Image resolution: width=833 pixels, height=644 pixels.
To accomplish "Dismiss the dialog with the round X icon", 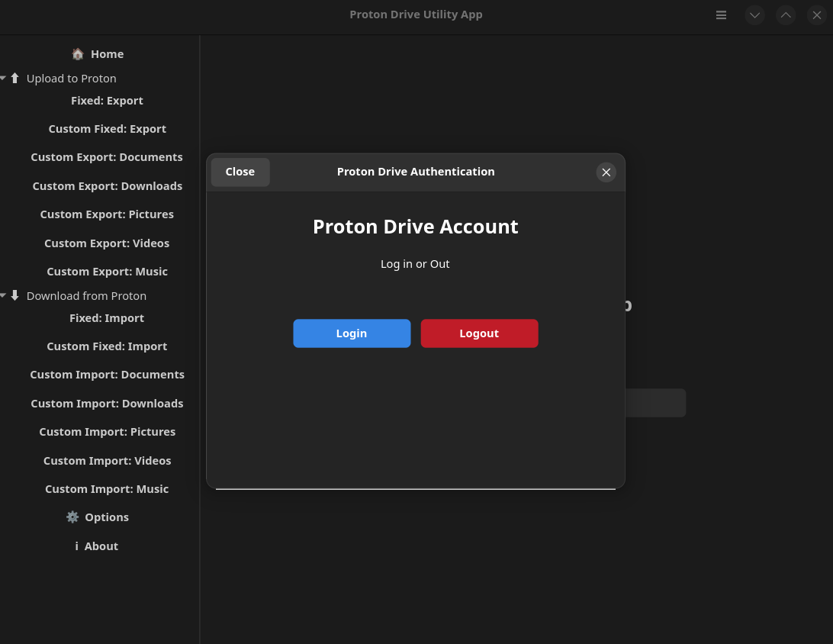I will click(606, 172).
